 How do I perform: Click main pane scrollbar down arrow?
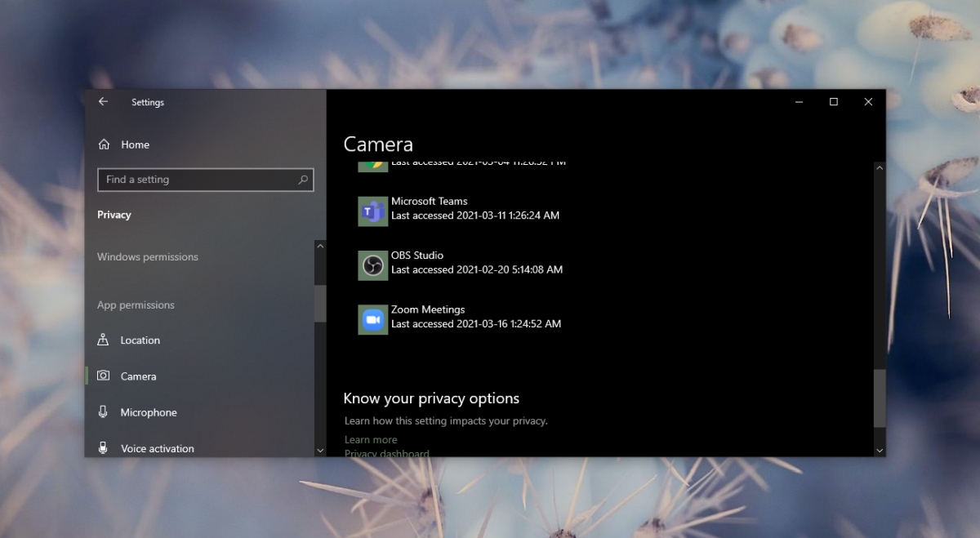coord(880,450)
